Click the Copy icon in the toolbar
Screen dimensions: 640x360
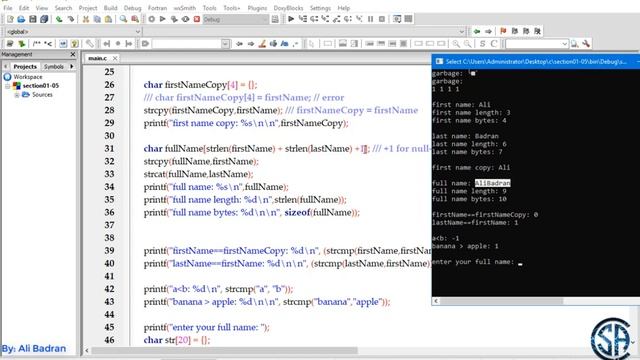click(x=97, y=19)
